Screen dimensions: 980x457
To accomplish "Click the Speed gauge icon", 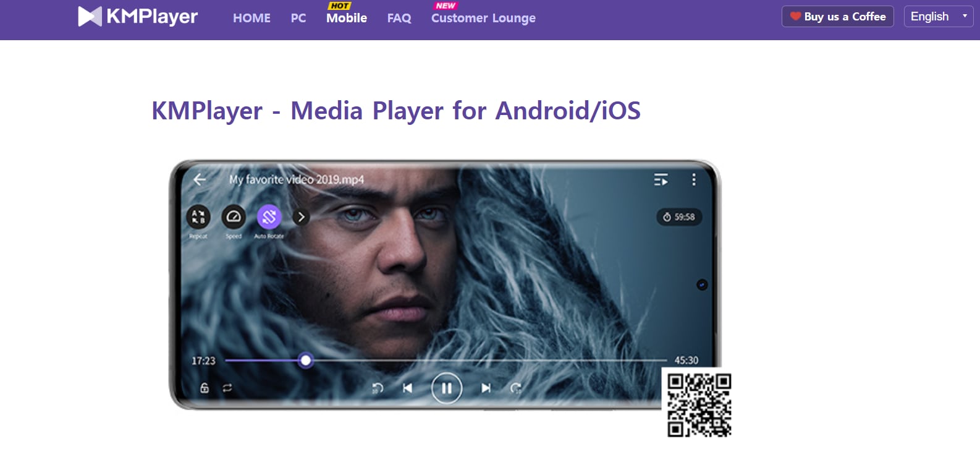I will coord(234,216).
